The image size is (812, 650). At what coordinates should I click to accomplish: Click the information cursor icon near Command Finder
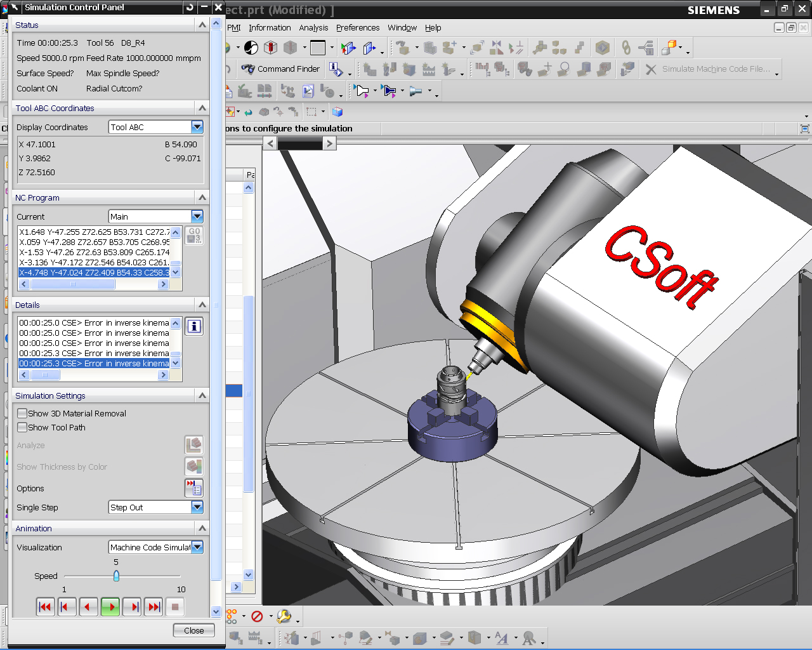pyautogui.click(x=336, y=69)
